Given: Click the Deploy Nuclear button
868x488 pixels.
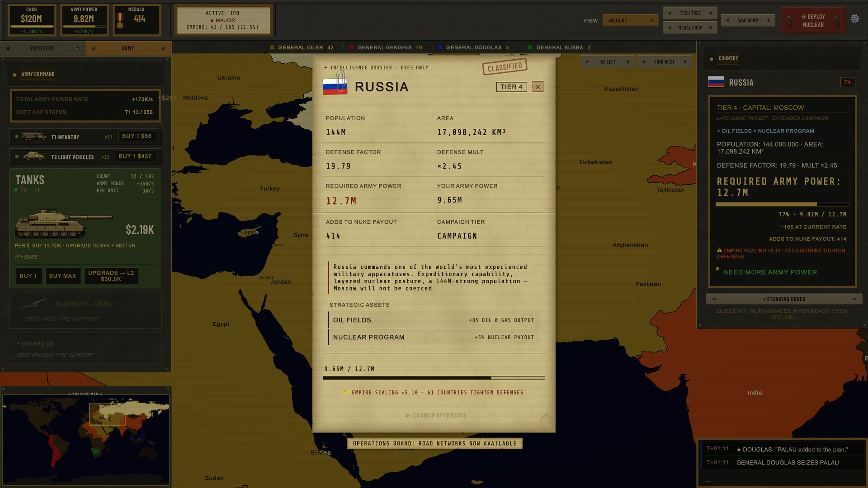Looking at the screenshot, I should click(813, 20).
